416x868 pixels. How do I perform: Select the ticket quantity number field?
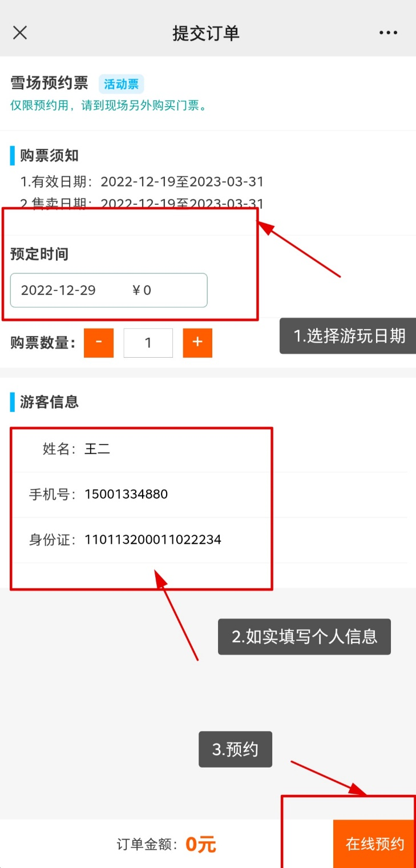(148, 342)
